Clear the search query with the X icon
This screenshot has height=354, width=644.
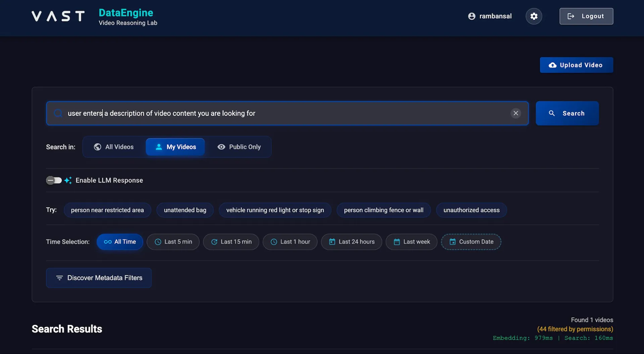(x=516, y=113)
